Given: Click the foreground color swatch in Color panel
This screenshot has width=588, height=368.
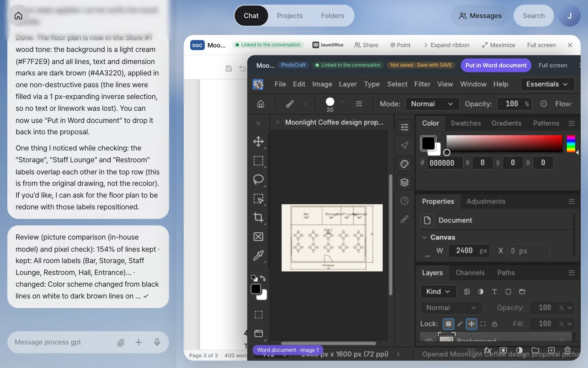Looking at the screenshot, I should [x=428, y=143].
